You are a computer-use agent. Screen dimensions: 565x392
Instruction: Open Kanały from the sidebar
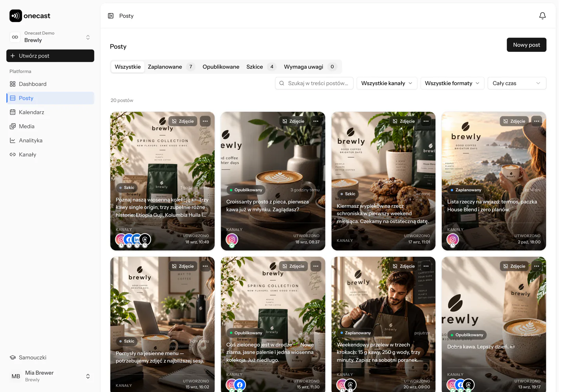coord(50,154)
